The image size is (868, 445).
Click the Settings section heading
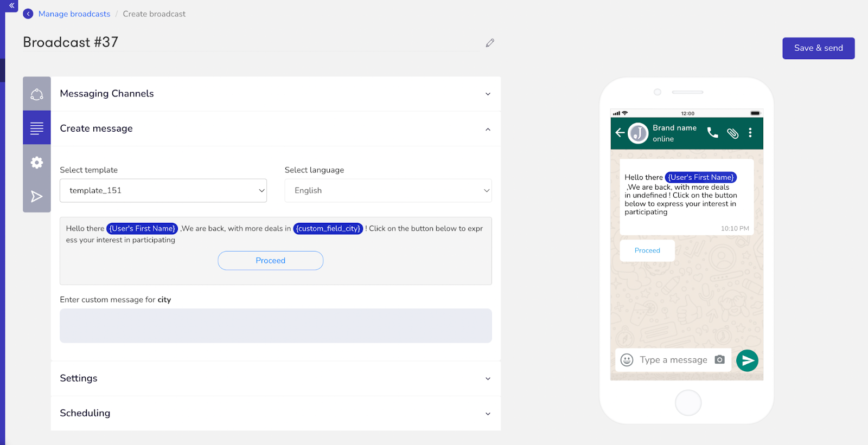point(79,378)
